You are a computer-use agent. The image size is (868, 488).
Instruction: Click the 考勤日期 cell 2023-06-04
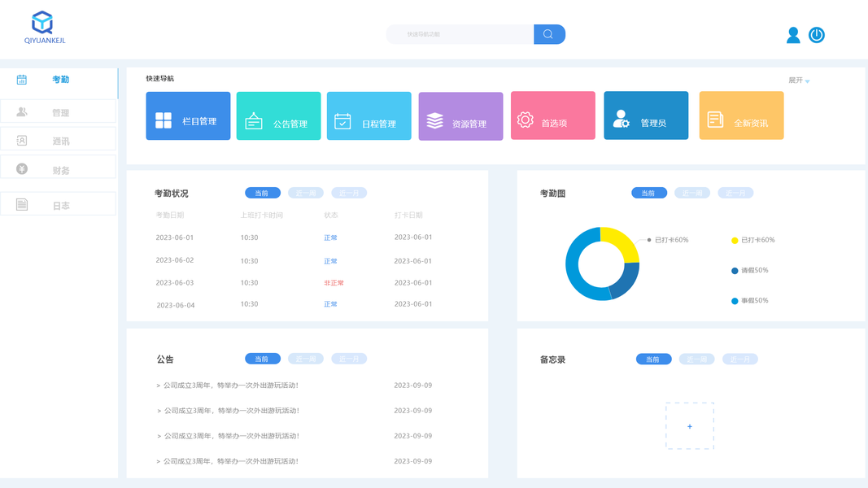(x=176, y=306)
